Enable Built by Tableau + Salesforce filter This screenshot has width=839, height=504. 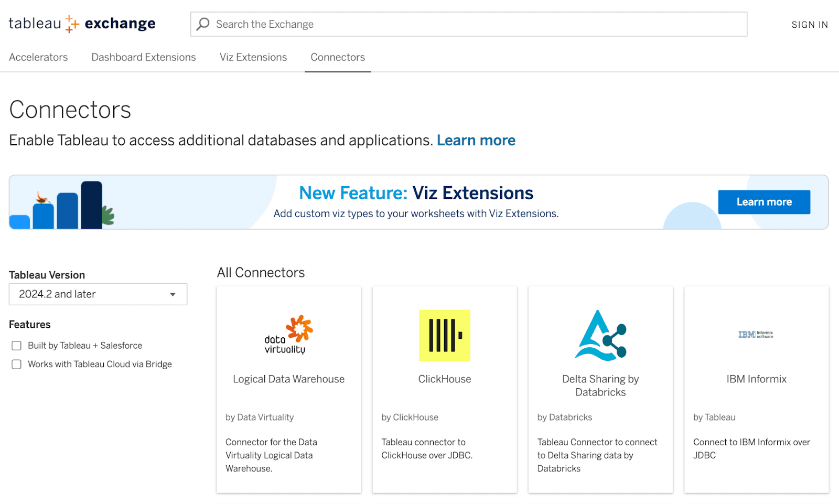[x=17, y=346]
